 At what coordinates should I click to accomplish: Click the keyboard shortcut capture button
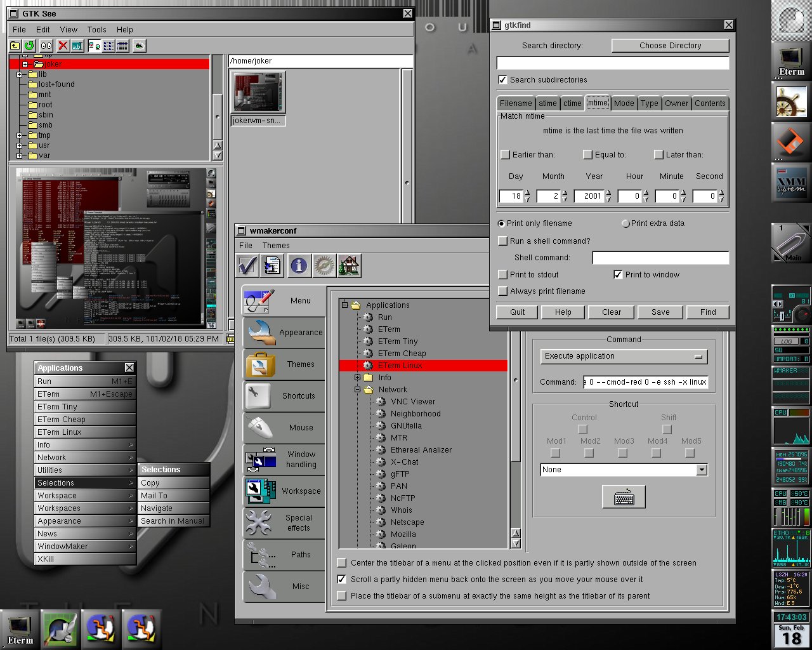(624, 497)
